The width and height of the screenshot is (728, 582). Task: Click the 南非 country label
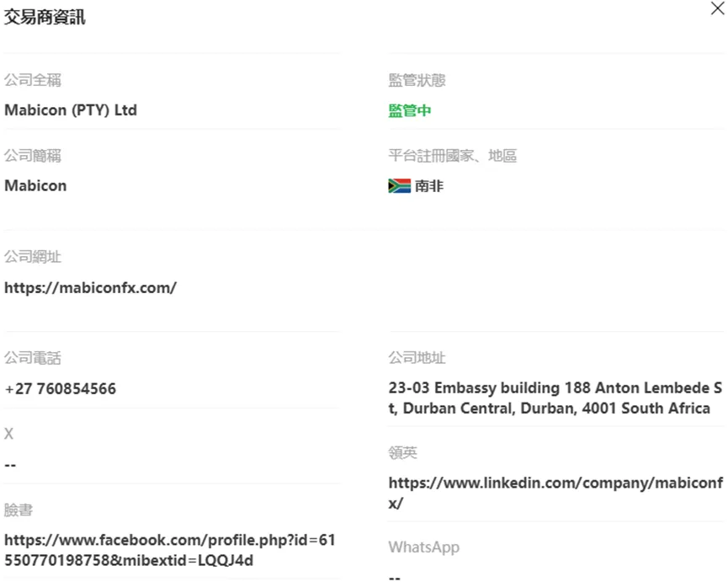pyautogui.click(x=429, y=186)
